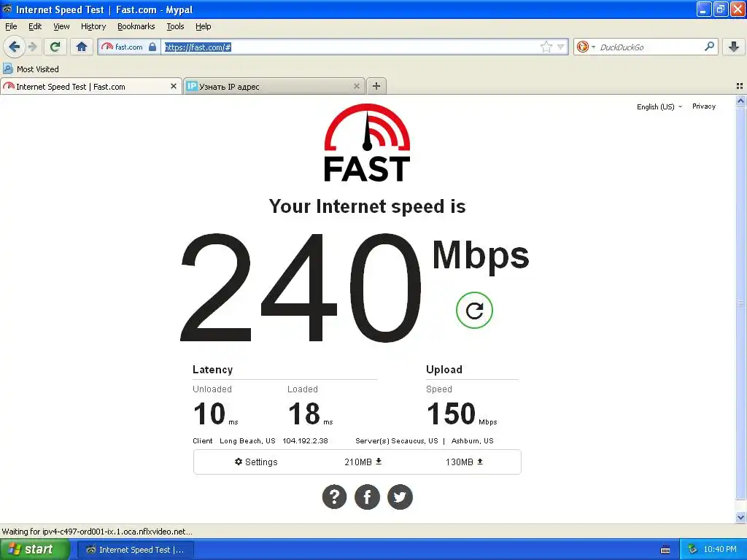The height and width of the screenshot is (560, 747).
Task: Click the Forward arrow button
Action: coord(32,47)
